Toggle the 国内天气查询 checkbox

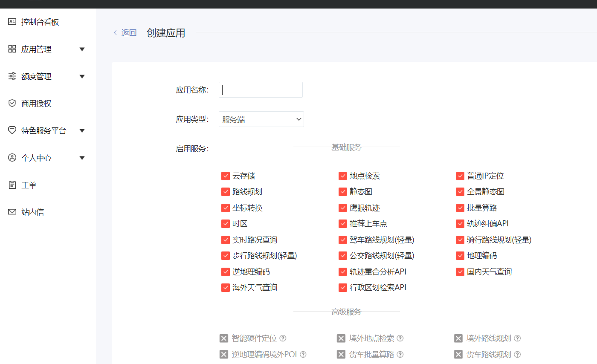[x=460, y=272]
